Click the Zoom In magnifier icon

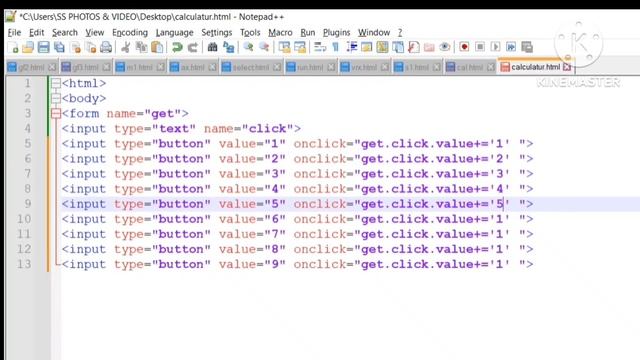point(248,47)
